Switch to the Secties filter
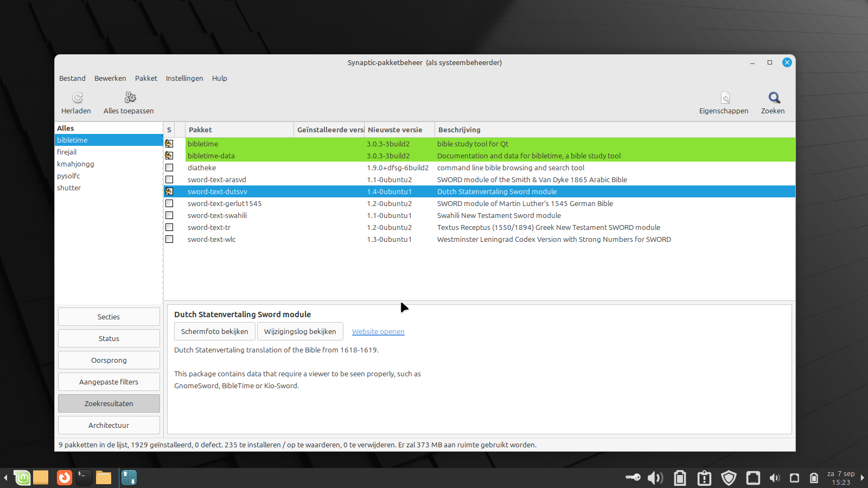 [109, 317]
